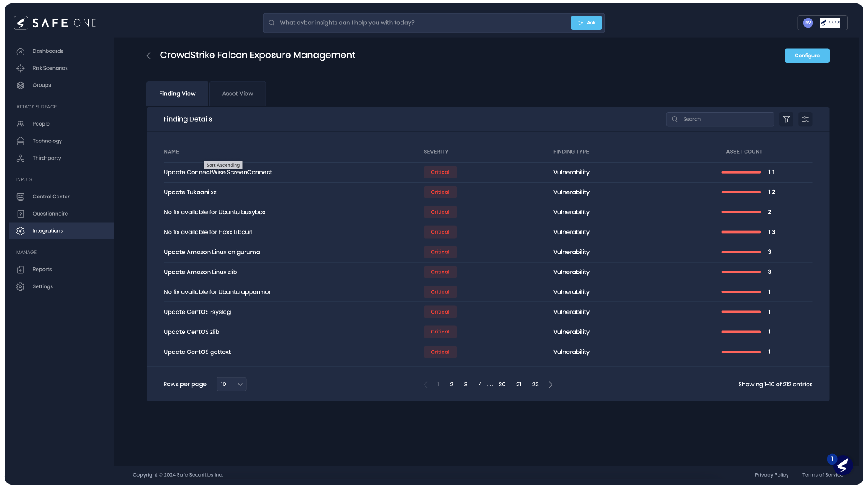Open the Privacy Policy link
This screenshot has height=488, width=868.
771,474
